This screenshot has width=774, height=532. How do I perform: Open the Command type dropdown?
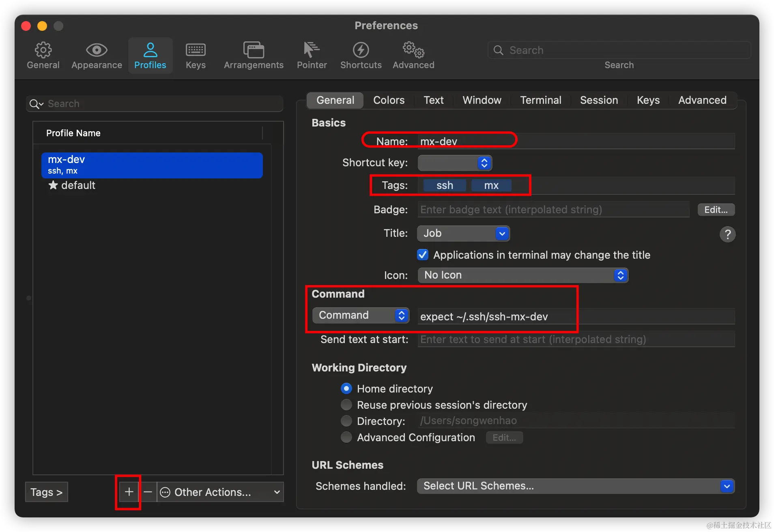[361, 315]
